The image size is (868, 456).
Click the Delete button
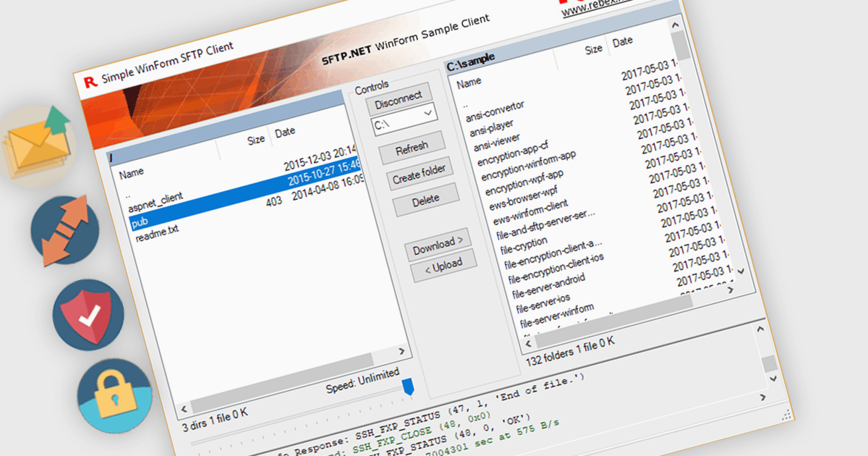(426, 199)
